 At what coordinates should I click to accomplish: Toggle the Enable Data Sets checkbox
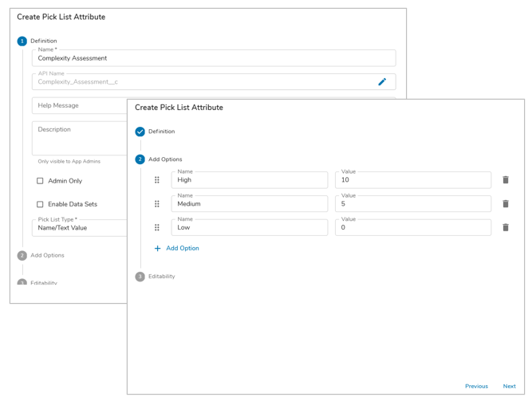tap(40, 204)
